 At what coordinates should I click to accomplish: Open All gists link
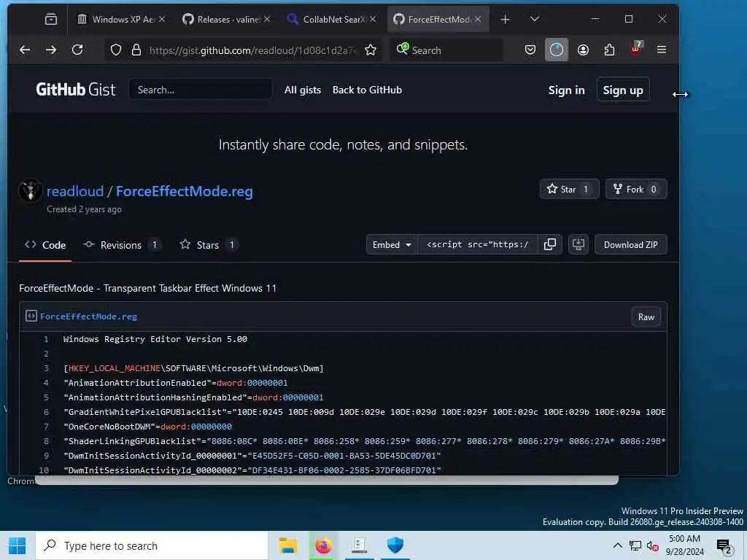click(303, 90)
